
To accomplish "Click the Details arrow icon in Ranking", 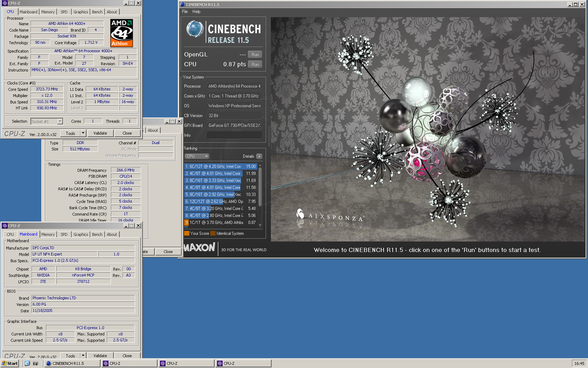I will (x=259, y=156).
